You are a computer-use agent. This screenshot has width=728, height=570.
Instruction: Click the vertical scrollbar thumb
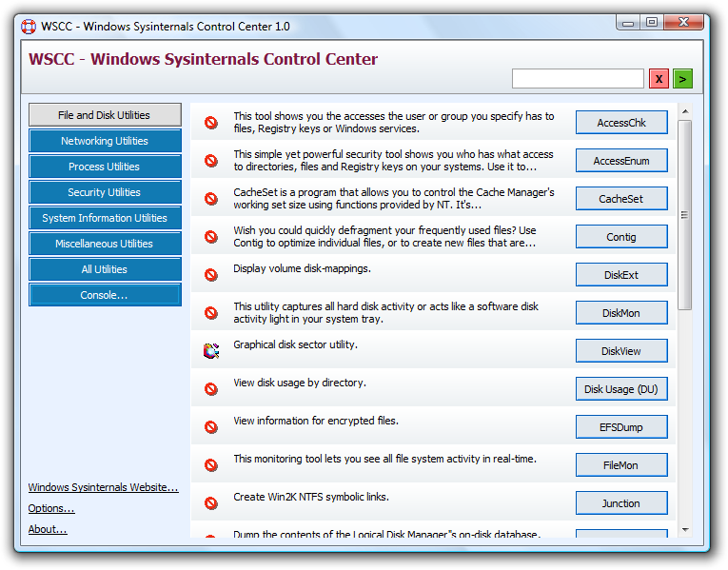click(x=685, y=215)
